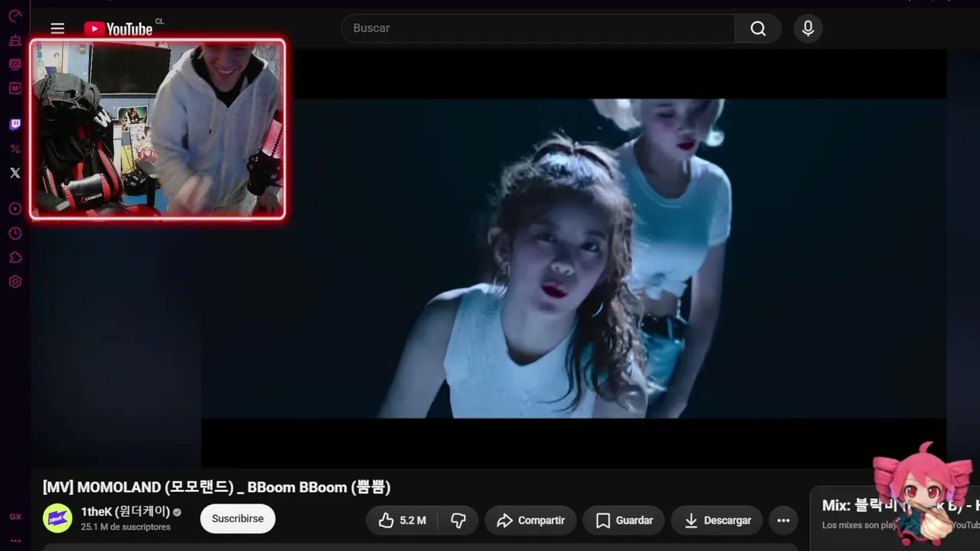Open the striped-square sidebar icon below GX Cleaner
The width and height of the screenshot is (980, 551).
15,64
